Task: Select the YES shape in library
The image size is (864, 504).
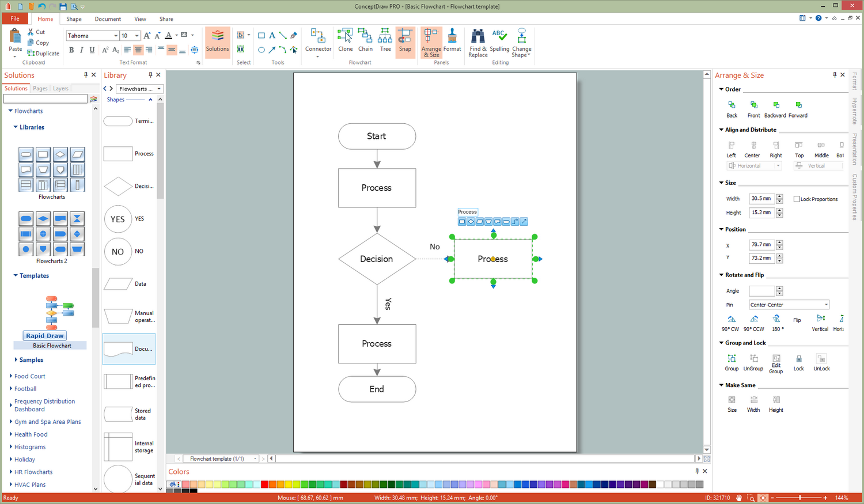Action: coord(128,219)
